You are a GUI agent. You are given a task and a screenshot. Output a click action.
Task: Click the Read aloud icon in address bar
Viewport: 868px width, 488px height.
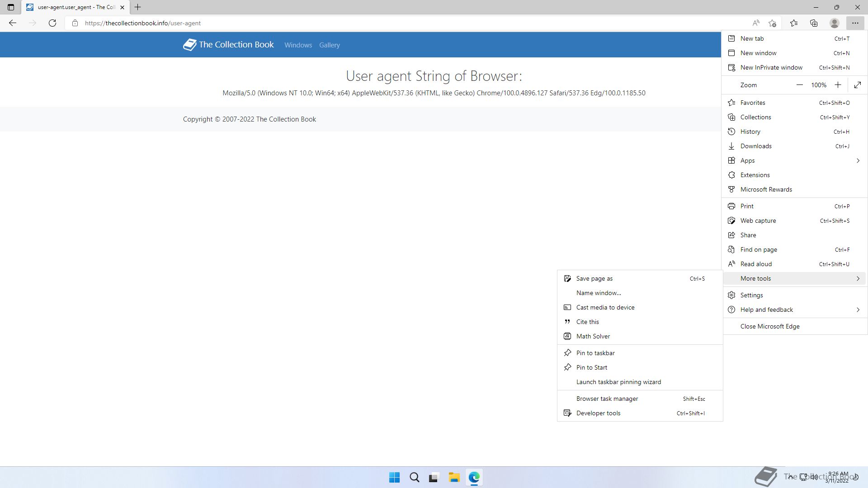(x=756, y=23)
